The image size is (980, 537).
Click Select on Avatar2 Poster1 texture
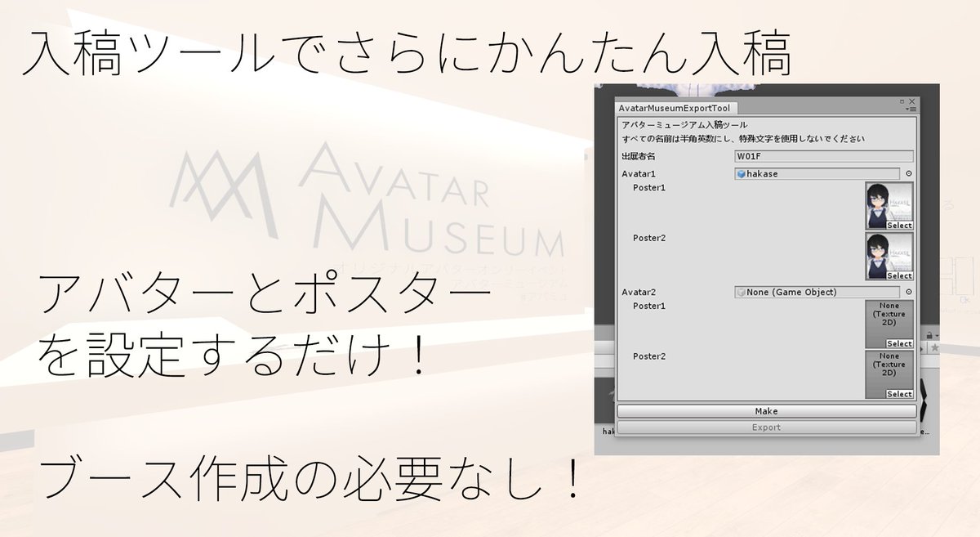(x=899, y=344)
